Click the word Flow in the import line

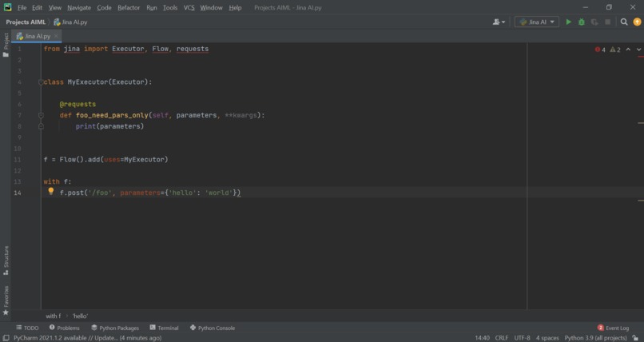(x=160, y=49)
